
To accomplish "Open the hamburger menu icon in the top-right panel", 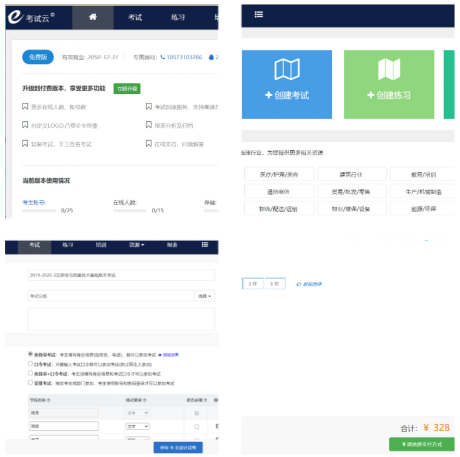I will [259, 14].
